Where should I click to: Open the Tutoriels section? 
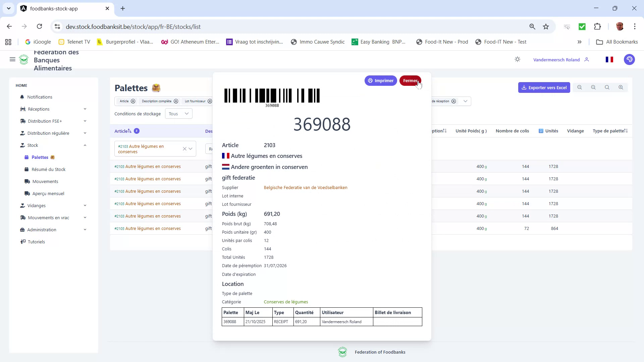pos(36,241)
